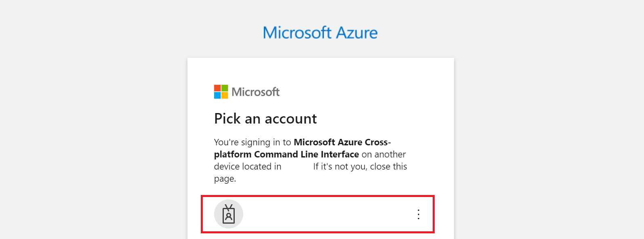
Task: Click the yellow square of Microsoft logo
Action: pyautogui.click(x=225, y=95)
